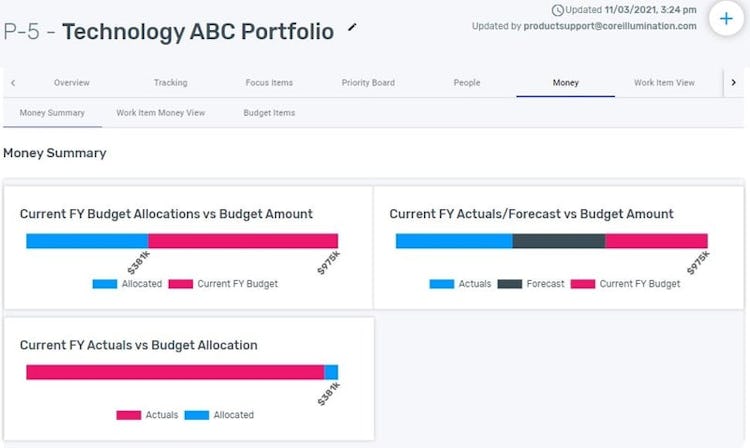Switch to the Tracking tab
Viewport: 750px width, 448px height.
170,83
